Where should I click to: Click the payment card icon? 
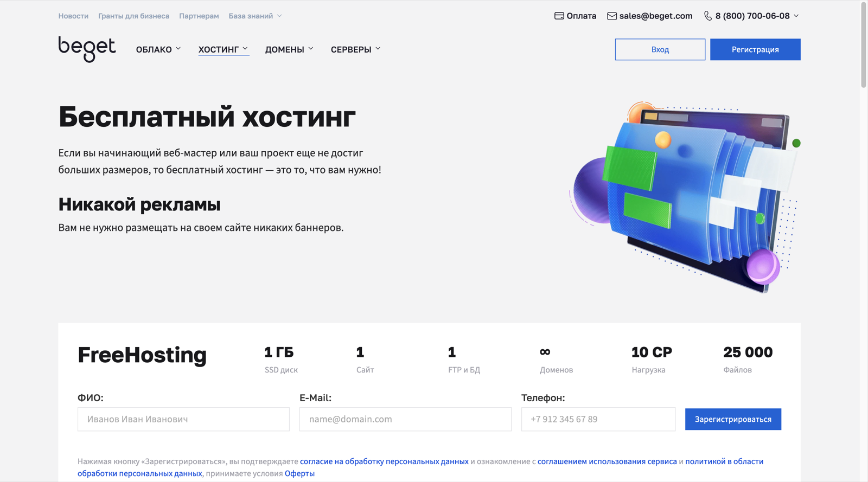click(x=559, y=16)
